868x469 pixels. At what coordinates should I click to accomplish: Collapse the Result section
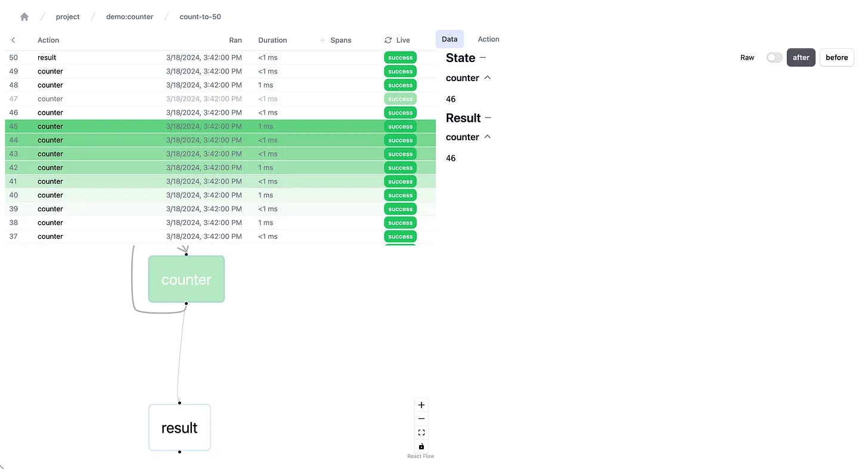tap(488, 118)
